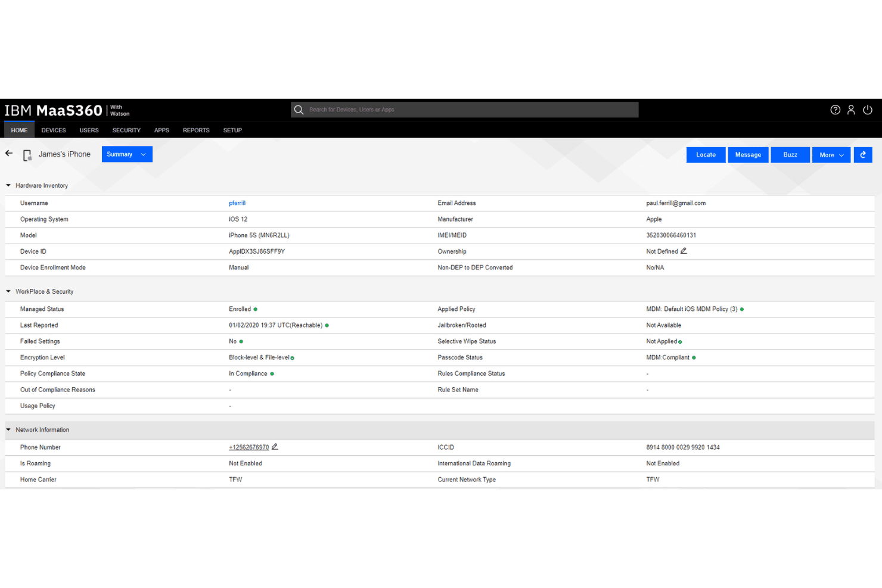Select the IMEI value 352030066460131
This screenshot has height=588, width=882.
[671, 235]
